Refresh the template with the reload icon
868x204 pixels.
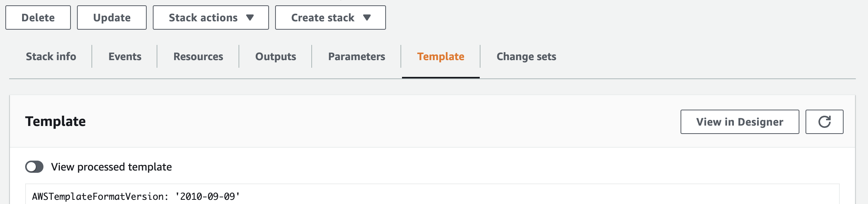click(824, 122)
